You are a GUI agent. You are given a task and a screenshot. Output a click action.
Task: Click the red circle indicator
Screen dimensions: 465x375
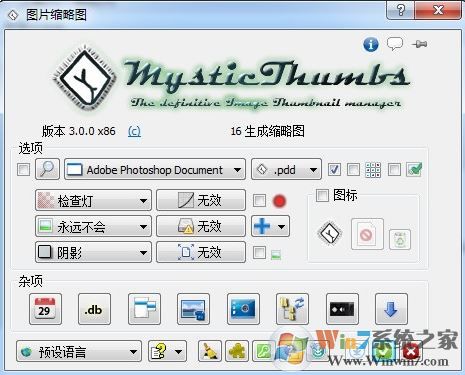(279, 201)
